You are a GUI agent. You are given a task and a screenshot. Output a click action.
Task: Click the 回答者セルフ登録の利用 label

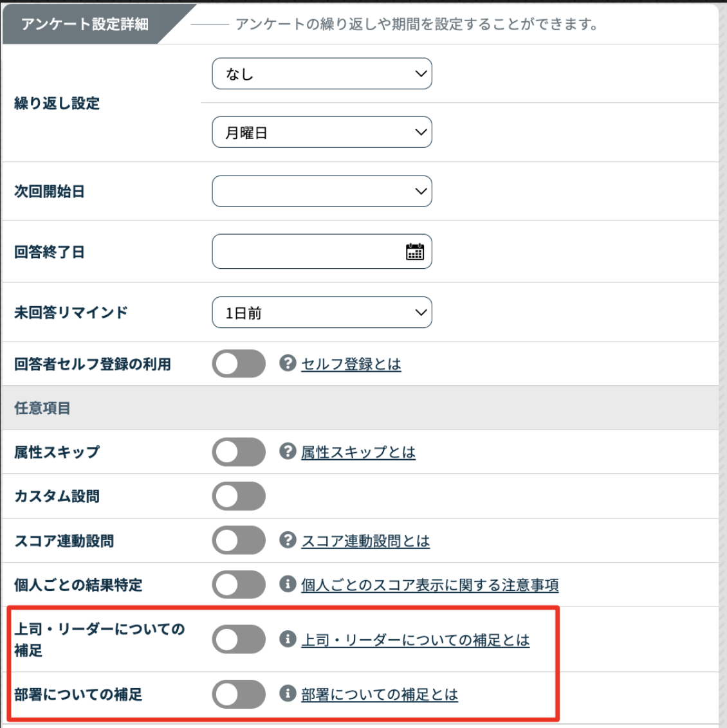93,364
